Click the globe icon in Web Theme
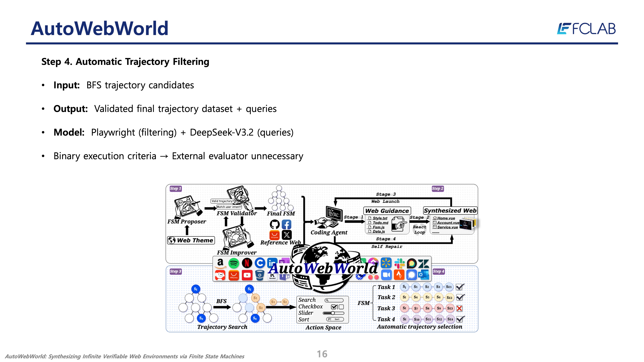This screenshot has width=644, height=362. coord(172,240)
